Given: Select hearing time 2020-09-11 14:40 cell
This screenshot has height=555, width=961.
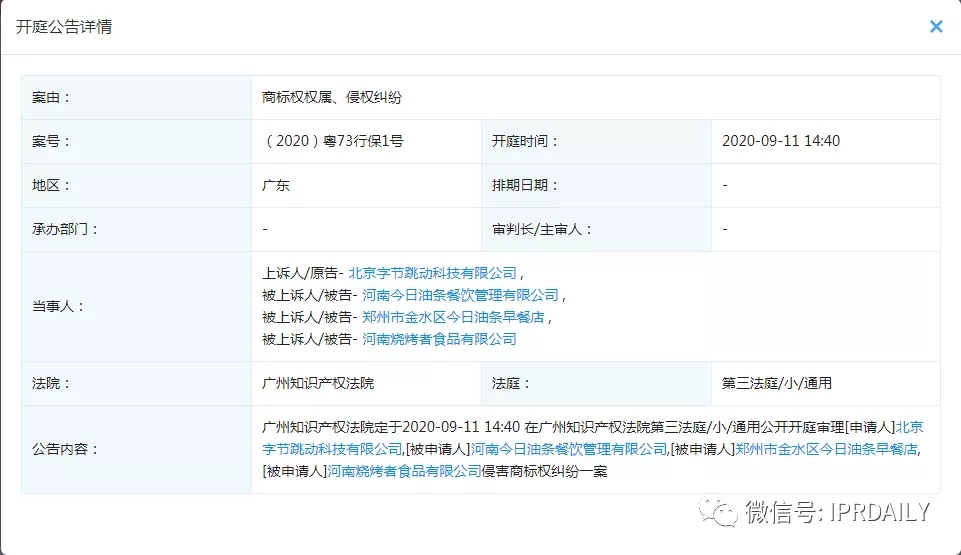Looking at the screenshot, I should click(826, 141).
